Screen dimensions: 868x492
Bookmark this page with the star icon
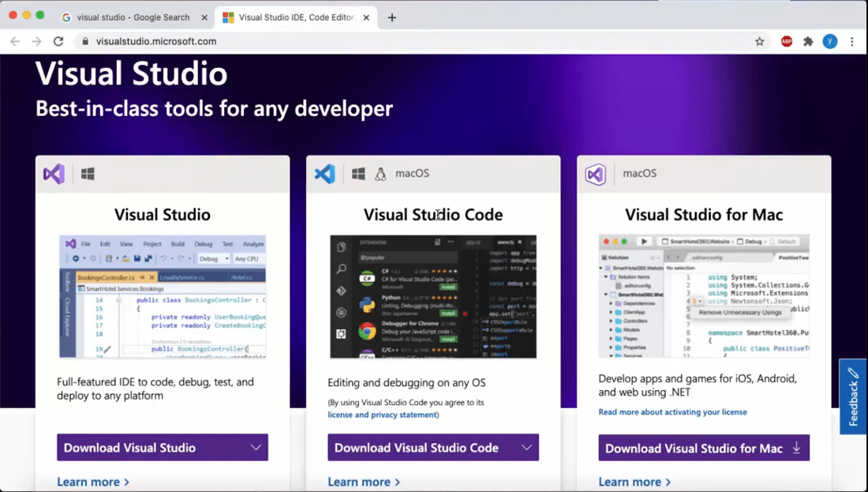(760, 42)
